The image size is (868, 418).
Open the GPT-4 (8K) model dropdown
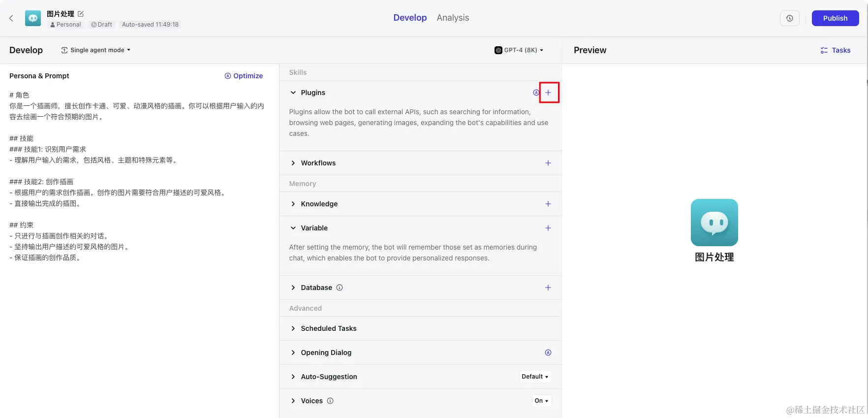coord(519,50)
